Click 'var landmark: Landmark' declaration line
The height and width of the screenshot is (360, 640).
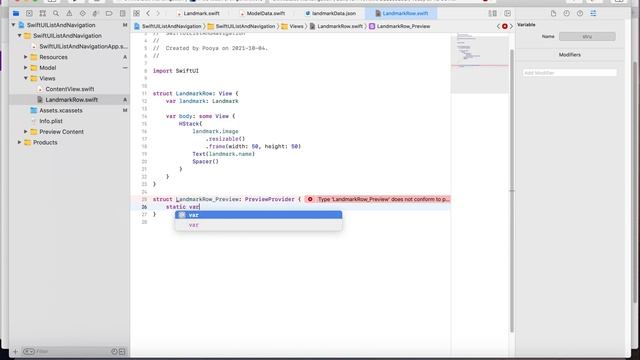[202, 101]
